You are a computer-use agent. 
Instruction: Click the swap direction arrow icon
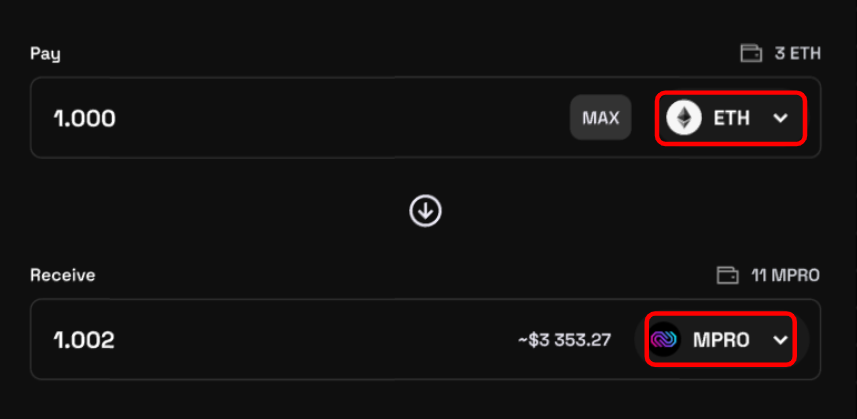click(426, 211)
